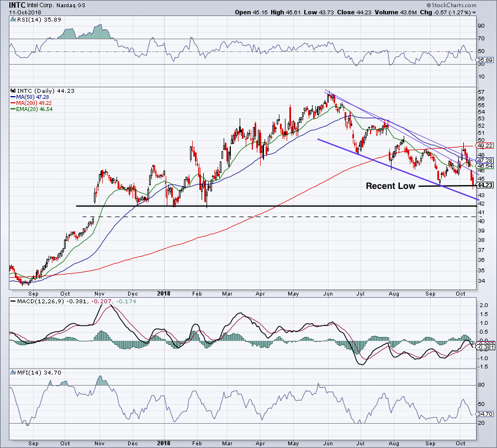Click the 35.89 RSI value tag on right axis
Screen dimensions: 497x448
click(485, 60)
